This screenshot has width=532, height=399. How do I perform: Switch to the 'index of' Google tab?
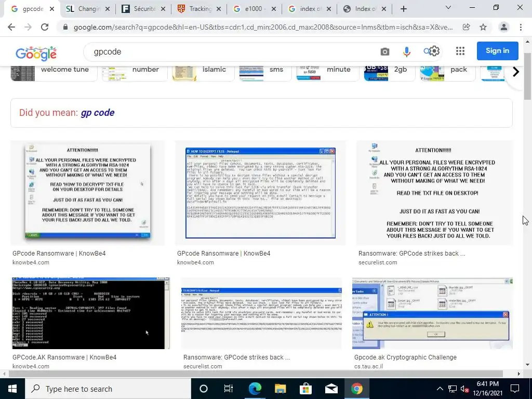point(310,9)
